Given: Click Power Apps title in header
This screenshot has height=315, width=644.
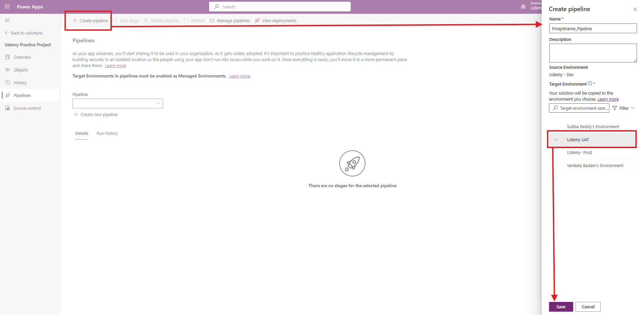Looking at the screenshot, I should coord(30,7).
